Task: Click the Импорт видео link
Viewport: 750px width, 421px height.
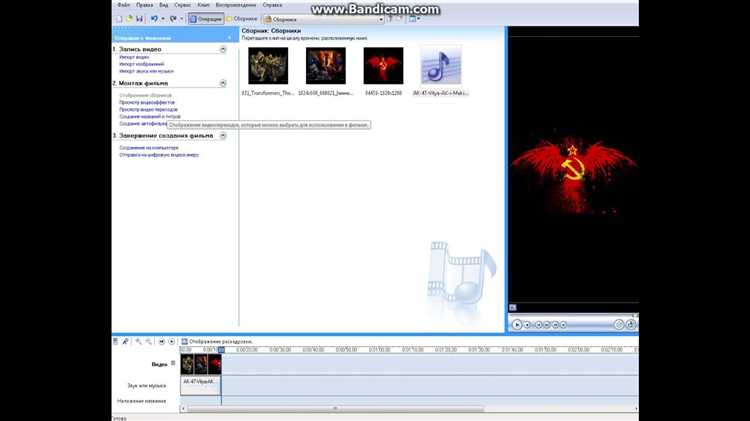Action: tap(134, 57)
